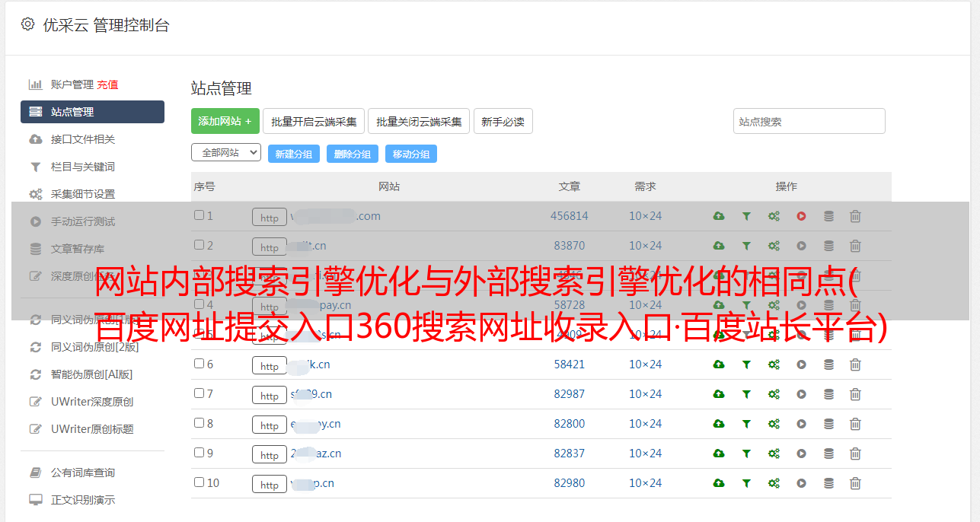Click the cloud upload icon in row 1
Image resolution: width=980 pixels, height=522 pixels.
719,216
